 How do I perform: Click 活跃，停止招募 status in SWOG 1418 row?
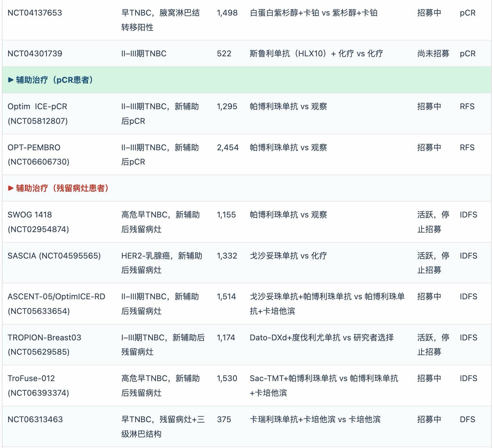[x=433, y=222]
